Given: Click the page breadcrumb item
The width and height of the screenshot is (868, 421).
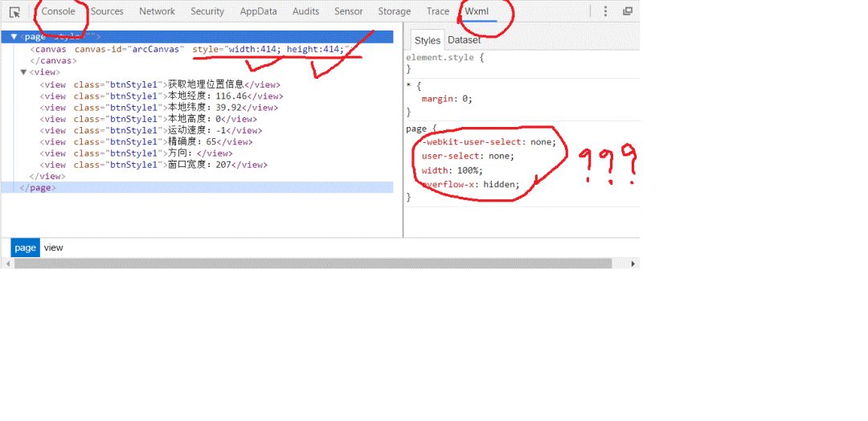Looking at the screenshot, I should tap(26, 247).
